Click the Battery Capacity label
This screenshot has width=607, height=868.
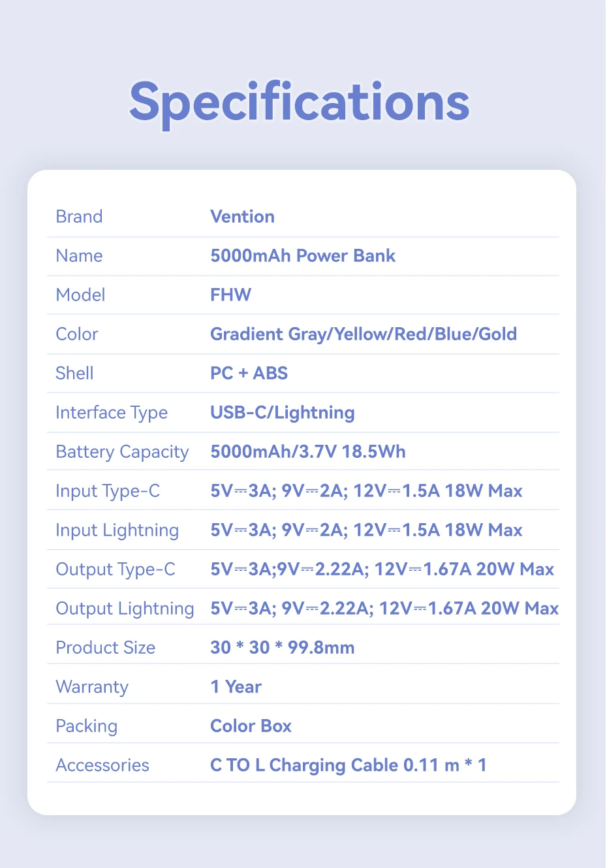click(122, 452)
